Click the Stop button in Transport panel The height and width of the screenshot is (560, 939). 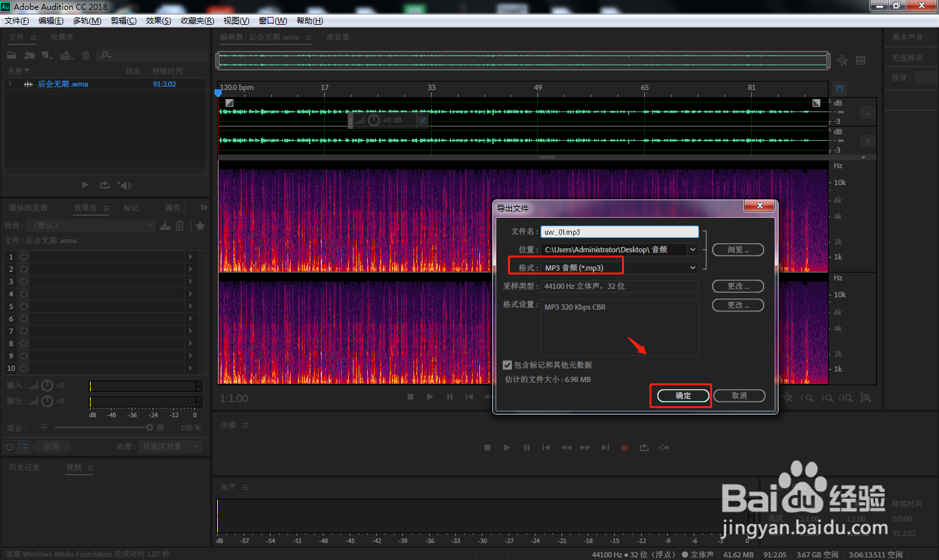[x=487, y=447]
